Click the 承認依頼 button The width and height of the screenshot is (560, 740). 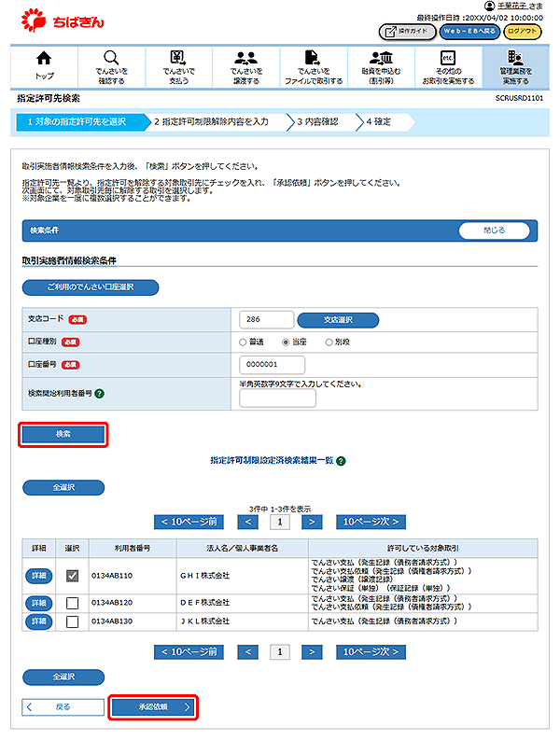tap(153, 707)
